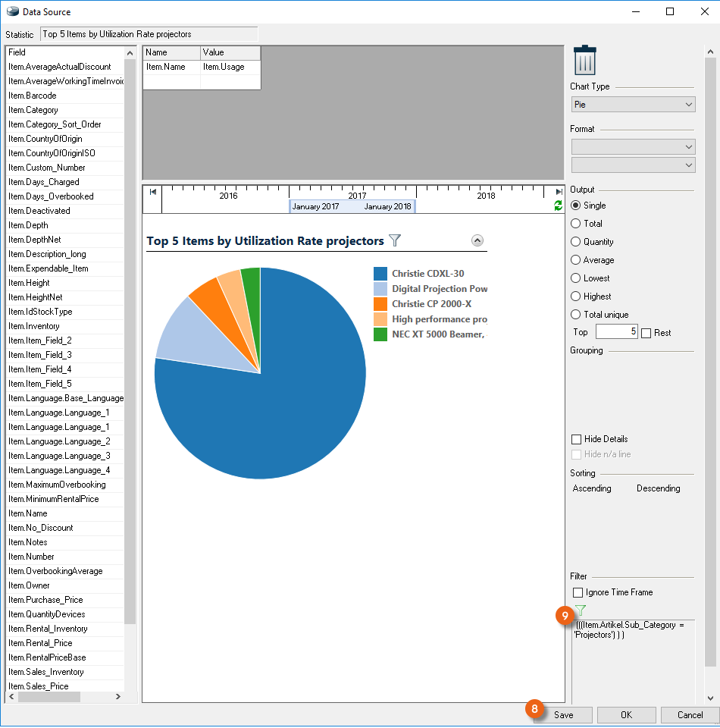Click the blue Christie CDXL-30 legend swatch
720x728 pixels.
(380, 274)
